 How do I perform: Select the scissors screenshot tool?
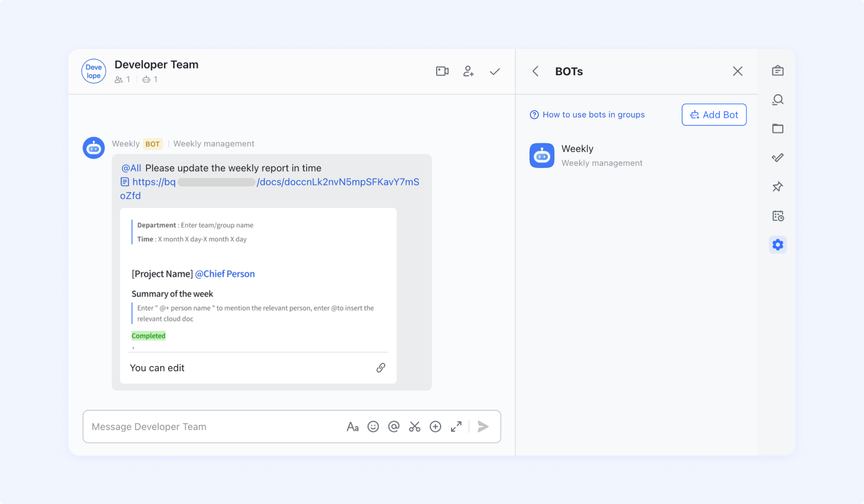[x=415, y=427]
